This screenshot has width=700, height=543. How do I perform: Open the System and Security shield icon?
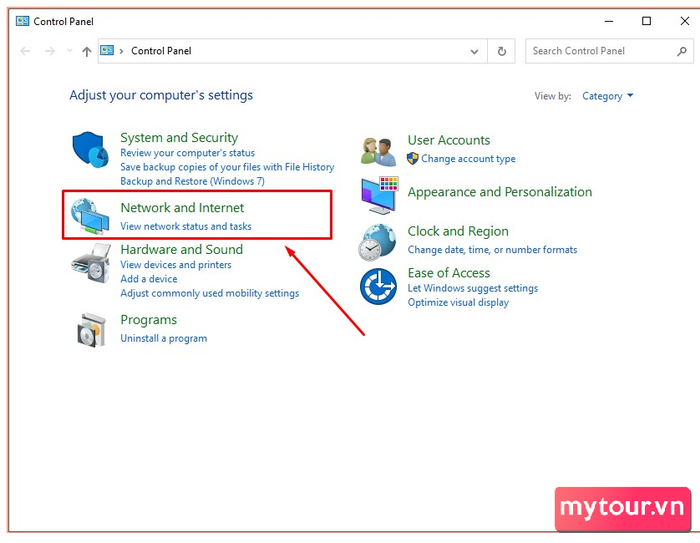click(91, 150)
